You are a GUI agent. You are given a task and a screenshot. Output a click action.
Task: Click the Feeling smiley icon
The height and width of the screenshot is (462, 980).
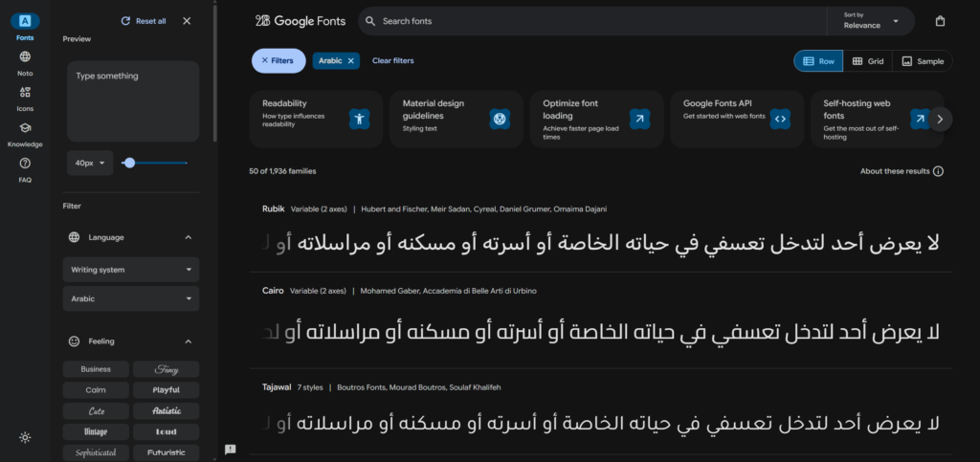(x=74, y=341)
